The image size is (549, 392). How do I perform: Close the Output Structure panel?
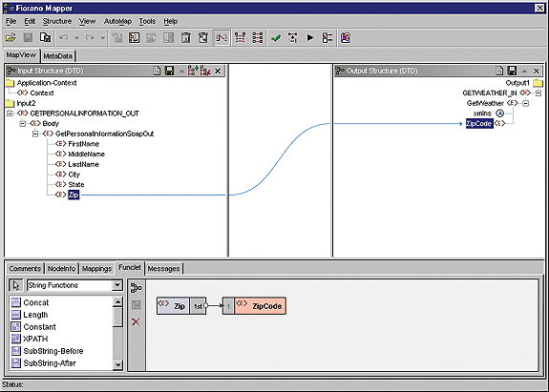[x=536, y=71]
